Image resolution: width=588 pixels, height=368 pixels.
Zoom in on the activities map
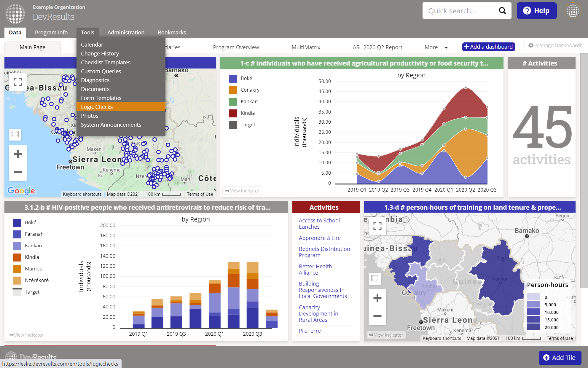click(x=18, y=154)
